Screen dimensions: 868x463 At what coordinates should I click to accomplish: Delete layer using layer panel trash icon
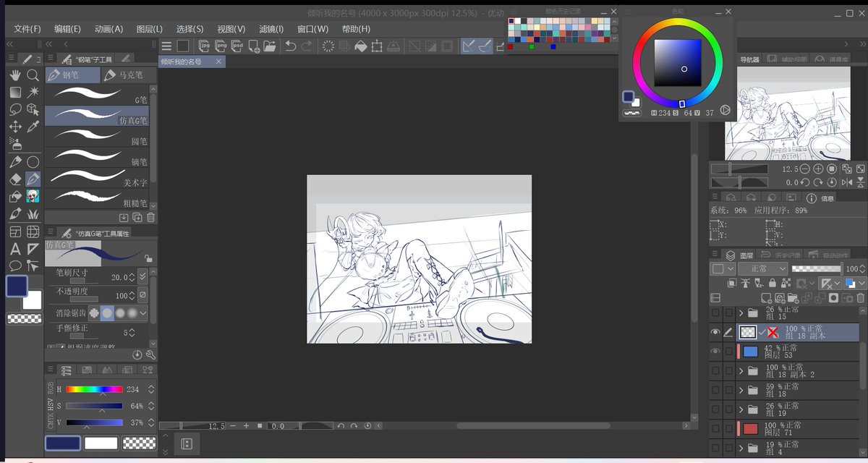860,298
